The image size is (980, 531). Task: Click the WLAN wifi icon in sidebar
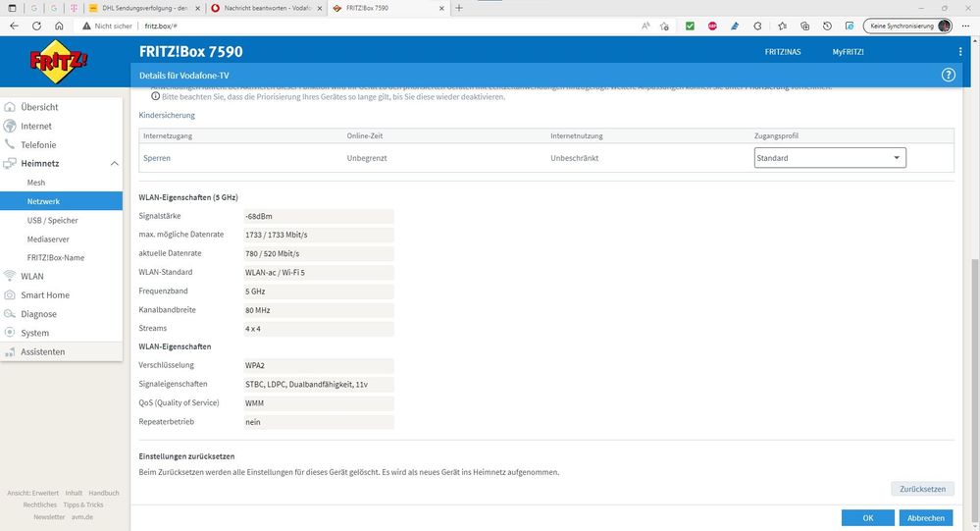pyautogui.click(x=10, y=276)
